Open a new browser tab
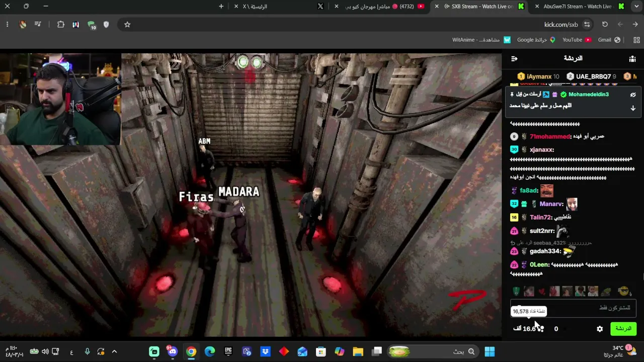 pos(221,7)
